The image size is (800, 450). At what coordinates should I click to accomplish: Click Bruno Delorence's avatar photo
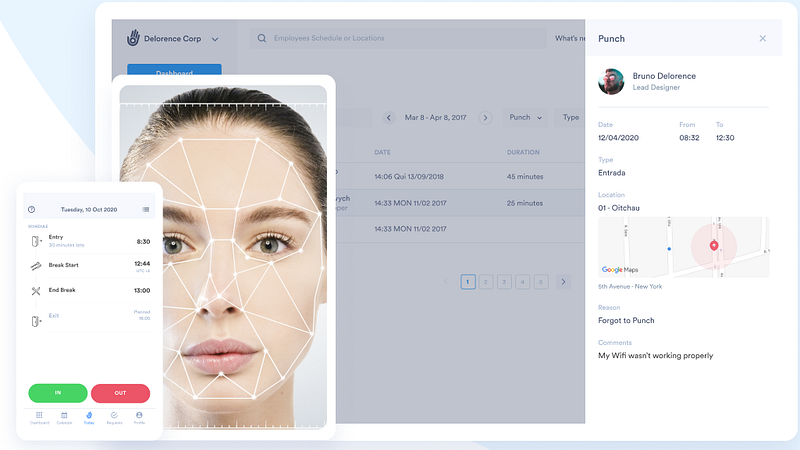[x=611, y=82]
